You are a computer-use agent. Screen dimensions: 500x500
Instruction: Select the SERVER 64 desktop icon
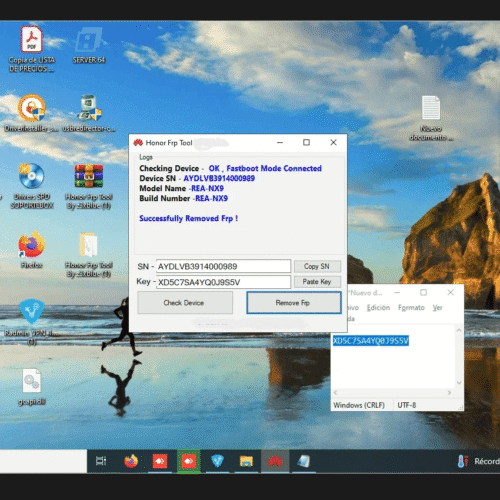(89, 40)
